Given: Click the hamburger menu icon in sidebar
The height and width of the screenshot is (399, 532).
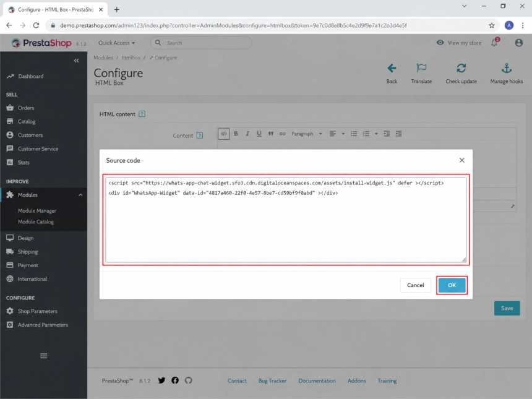Looking at the screenshot, I should tap(43, 356).
